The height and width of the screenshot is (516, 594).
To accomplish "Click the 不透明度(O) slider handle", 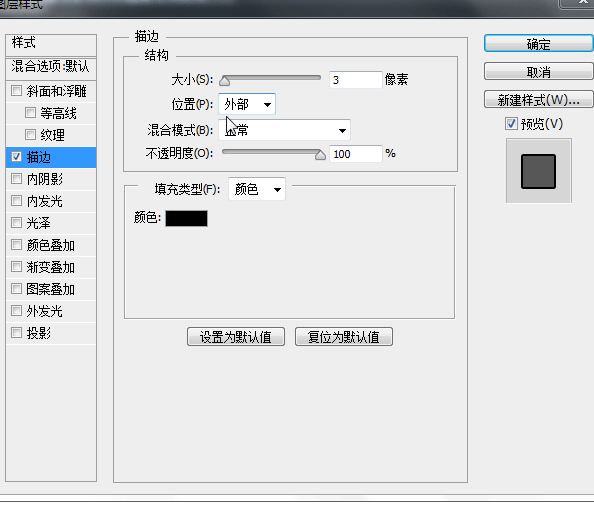I will (x=320, y=155).
